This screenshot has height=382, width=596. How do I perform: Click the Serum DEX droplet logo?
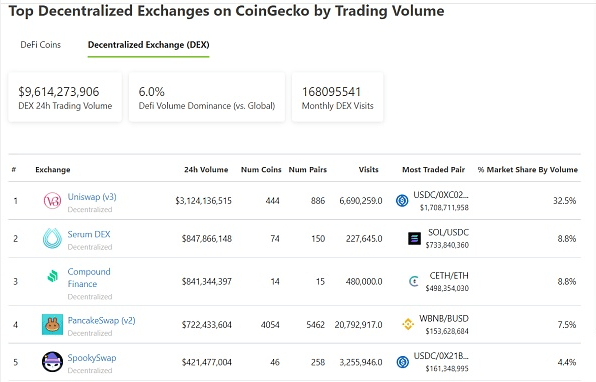(x=52, y=238)
